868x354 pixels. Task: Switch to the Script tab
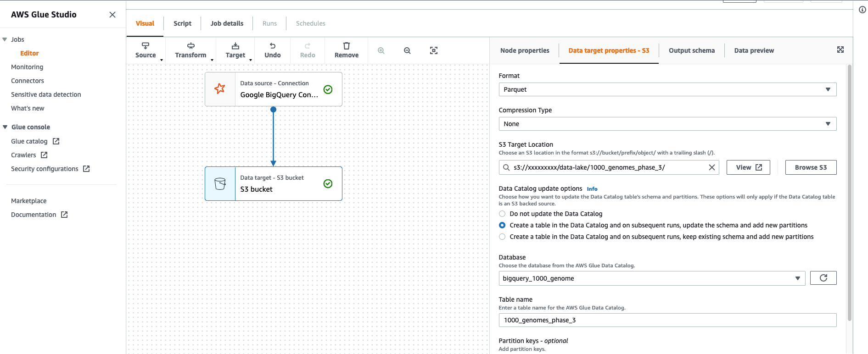tap(182, 23)
